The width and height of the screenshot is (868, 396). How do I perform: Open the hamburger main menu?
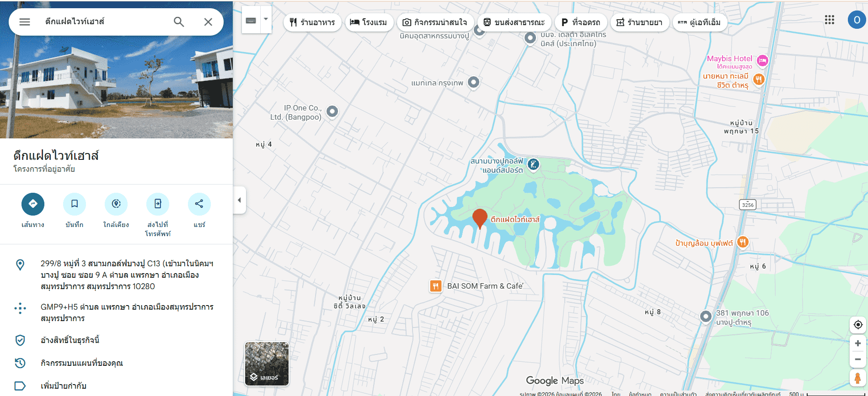pos(25,22)
